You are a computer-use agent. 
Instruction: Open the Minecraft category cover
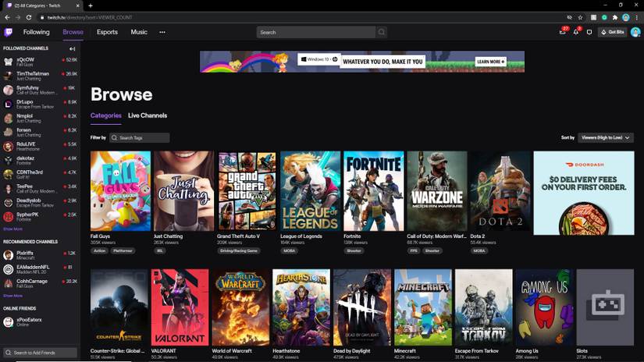[x=423, y=307]
